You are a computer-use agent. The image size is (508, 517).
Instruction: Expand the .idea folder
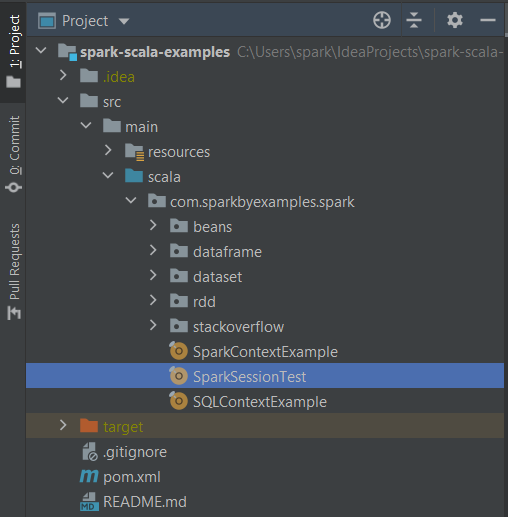(x=63, y=75)
